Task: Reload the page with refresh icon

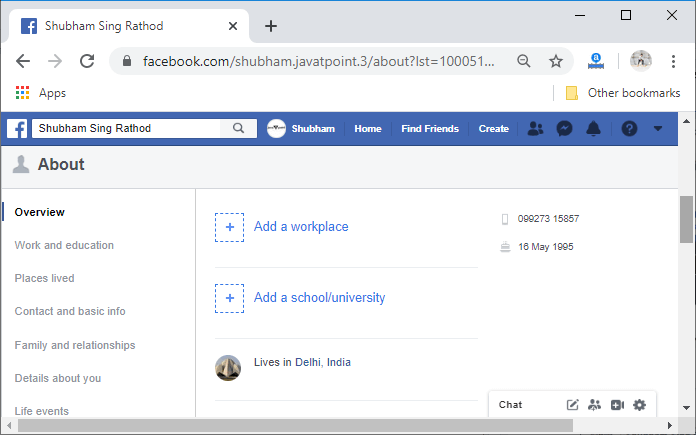Action: pos(87,61)
